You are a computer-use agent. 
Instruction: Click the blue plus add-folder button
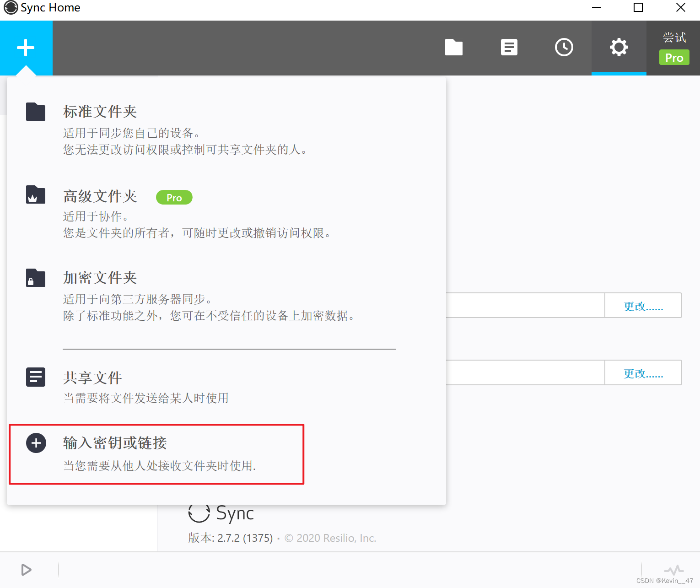26,48
